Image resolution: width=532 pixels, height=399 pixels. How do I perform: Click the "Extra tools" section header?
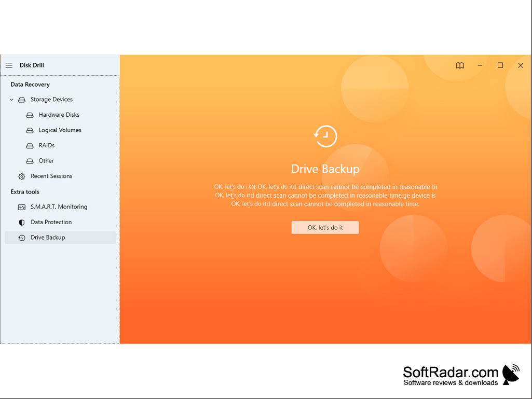25,191
